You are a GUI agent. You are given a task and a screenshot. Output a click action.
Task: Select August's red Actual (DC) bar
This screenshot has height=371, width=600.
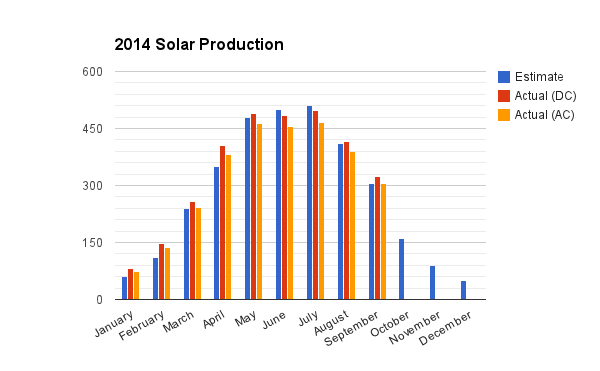347,221
